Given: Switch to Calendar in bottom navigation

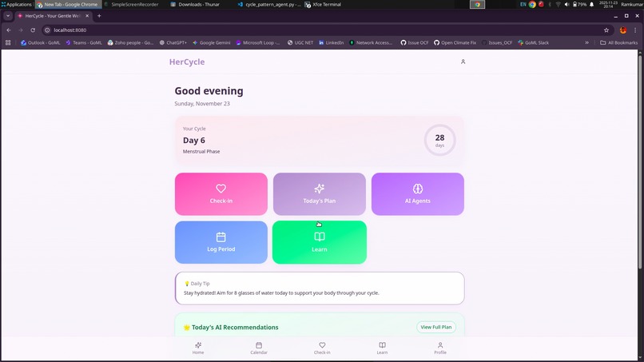Looking at the screenshot, I should (x=259, y=348).
